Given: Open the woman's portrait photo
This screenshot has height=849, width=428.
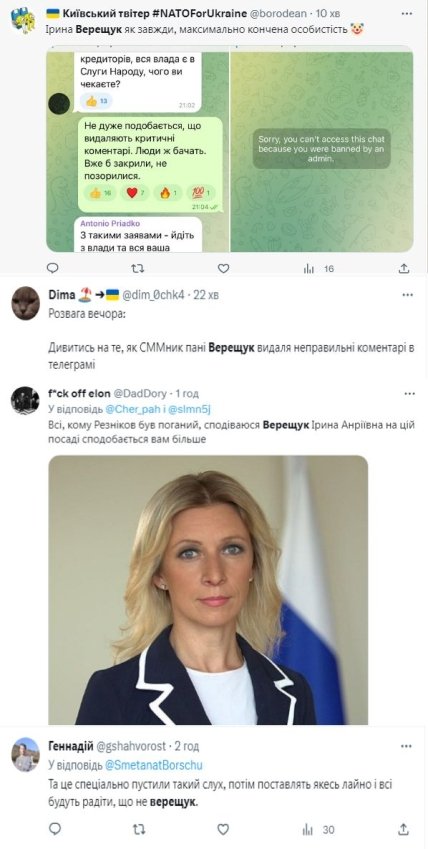Looking at the screenshot, I should [208, 590].
